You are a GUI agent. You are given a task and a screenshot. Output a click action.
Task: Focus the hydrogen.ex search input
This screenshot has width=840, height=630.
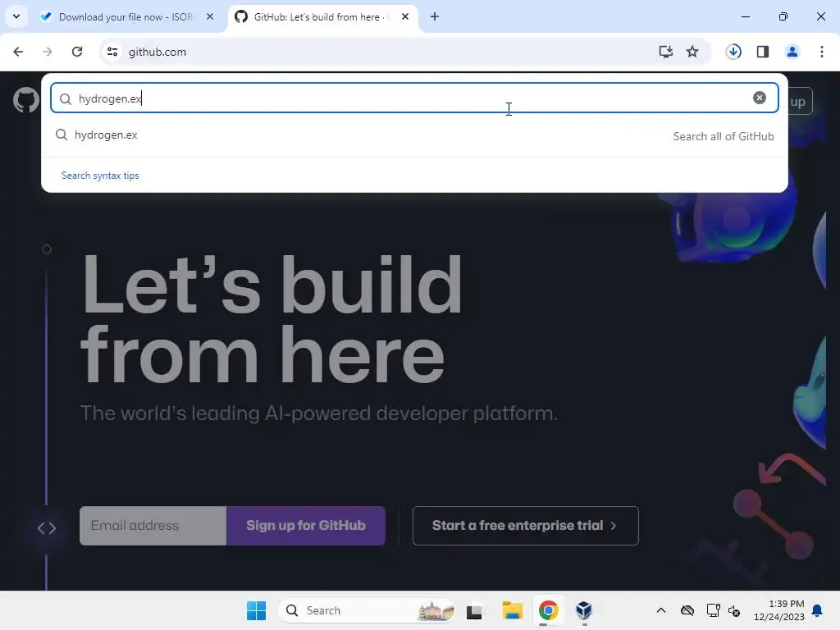[x=413, y=98]
